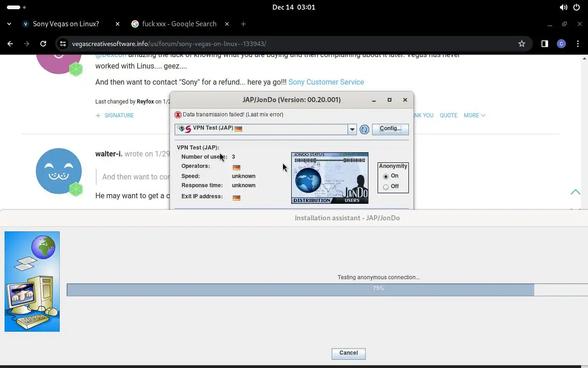This screenshot has width=588, height=368.
Task: Open the tab search chevron
Action: (x=9, y=24)
